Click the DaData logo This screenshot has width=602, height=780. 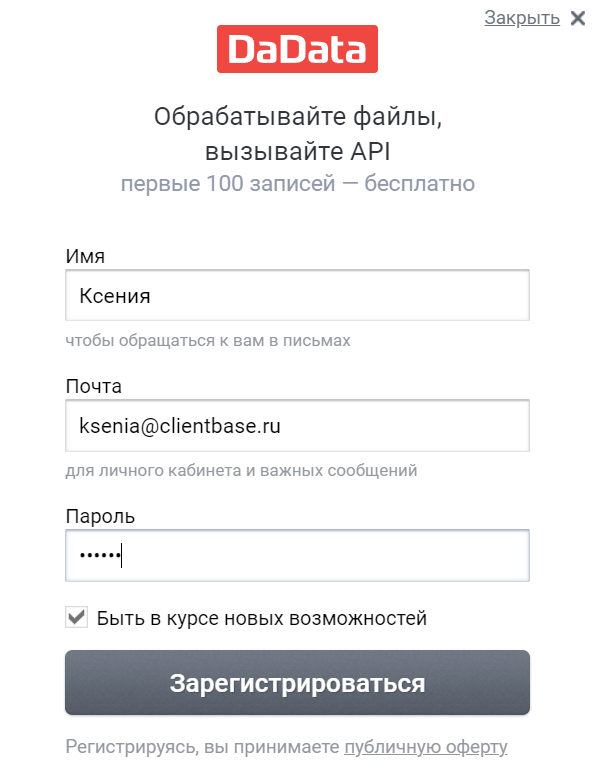(x=297, y=49)
